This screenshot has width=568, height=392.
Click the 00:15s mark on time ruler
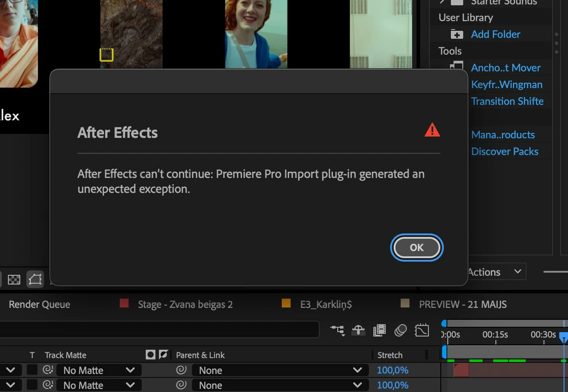click(495, 335)
